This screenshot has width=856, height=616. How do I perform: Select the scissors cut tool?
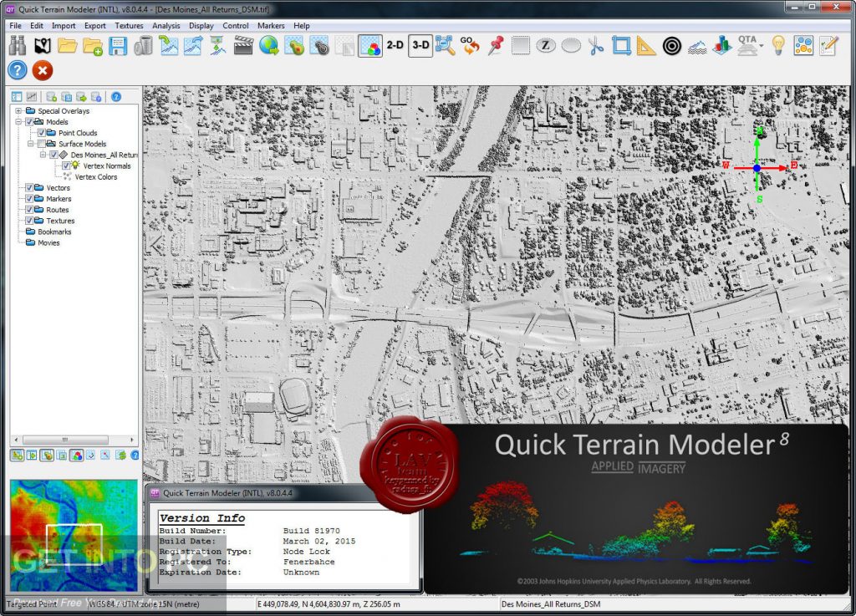[x=595, y=46]
